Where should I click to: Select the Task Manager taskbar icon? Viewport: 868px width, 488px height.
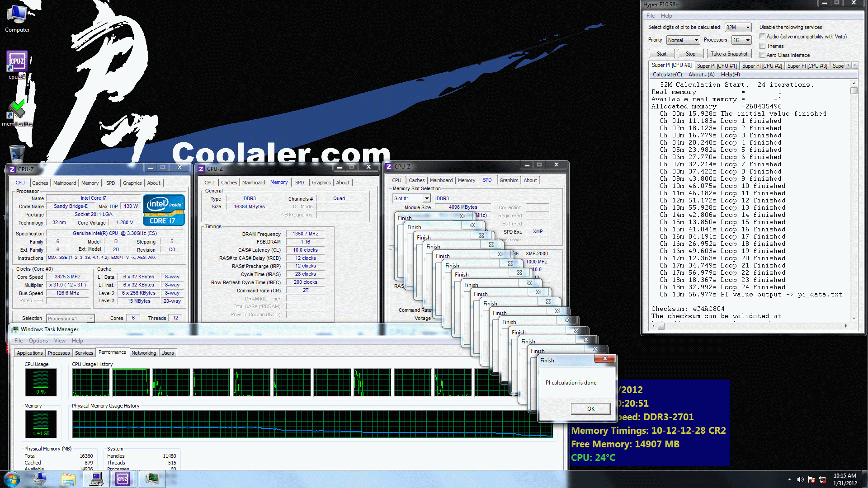click(x=152, y=479)
